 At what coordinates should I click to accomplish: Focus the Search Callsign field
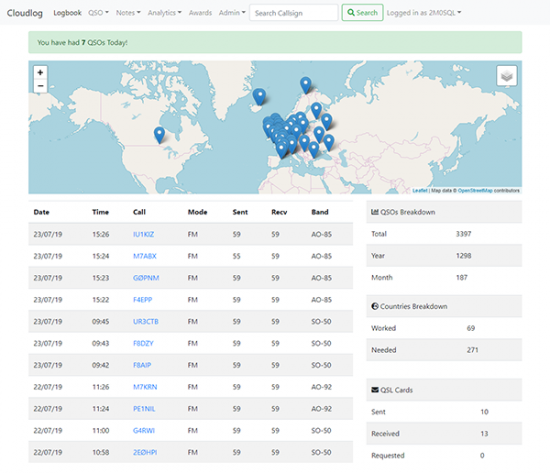pos(294,13)
